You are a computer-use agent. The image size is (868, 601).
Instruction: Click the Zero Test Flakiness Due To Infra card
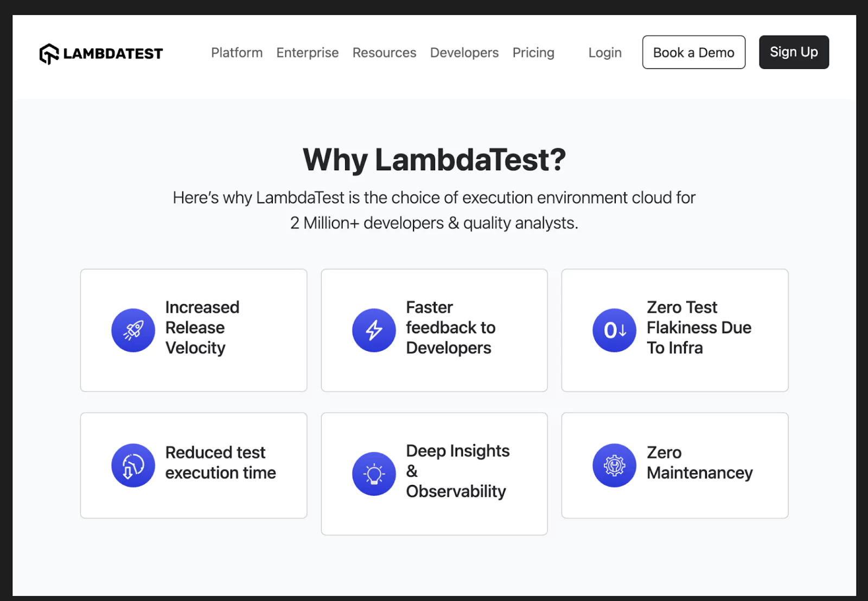coord(674,330)
